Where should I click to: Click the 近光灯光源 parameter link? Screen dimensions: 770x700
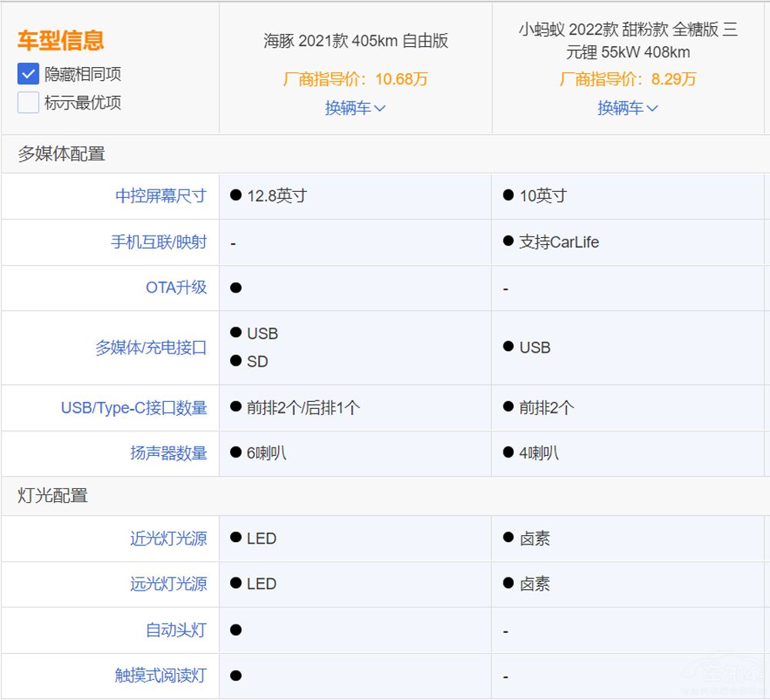(x=169, y=538)
